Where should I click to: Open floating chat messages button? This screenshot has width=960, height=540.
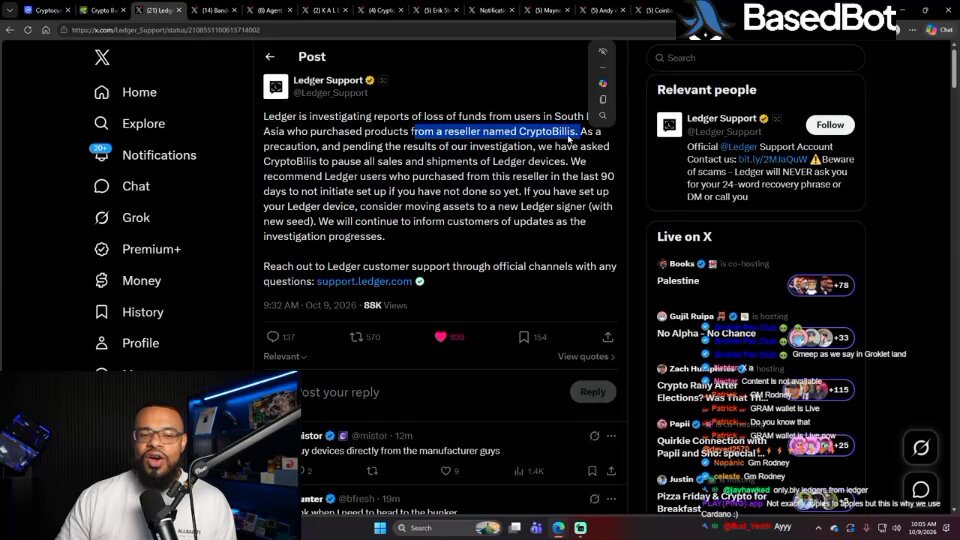point(921,489)
